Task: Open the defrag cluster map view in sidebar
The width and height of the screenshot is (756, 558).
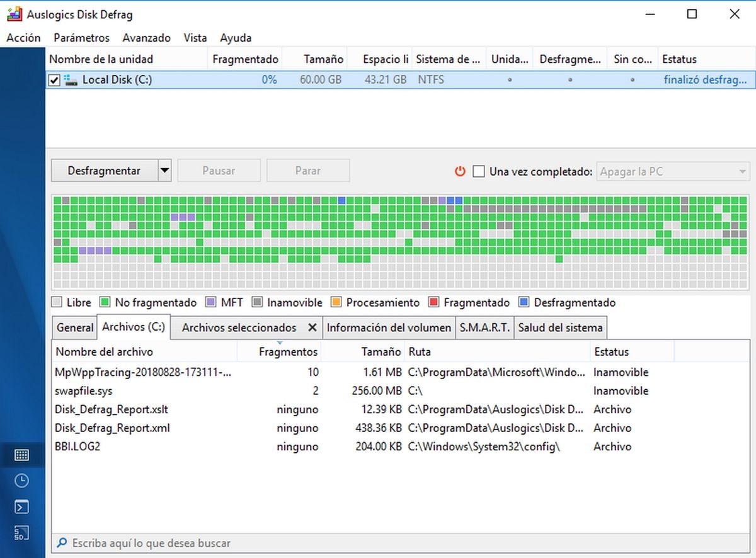Action: [21, 455]
